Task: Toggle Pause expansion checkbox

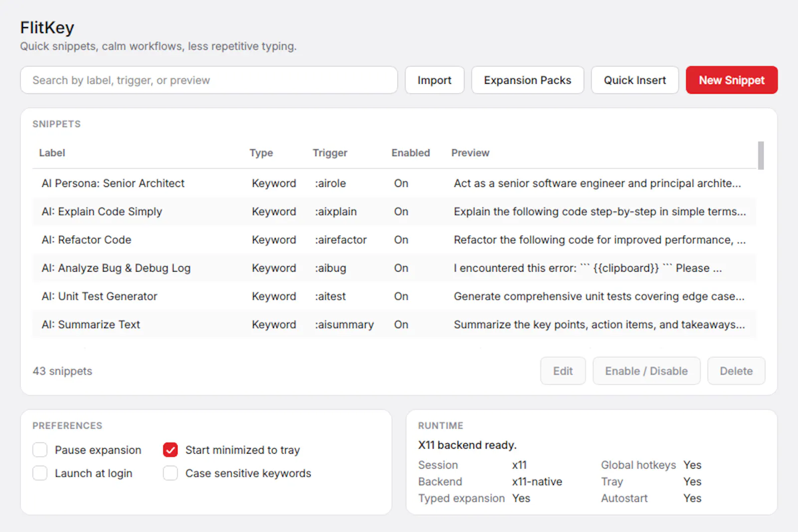Action: point(40,450)
